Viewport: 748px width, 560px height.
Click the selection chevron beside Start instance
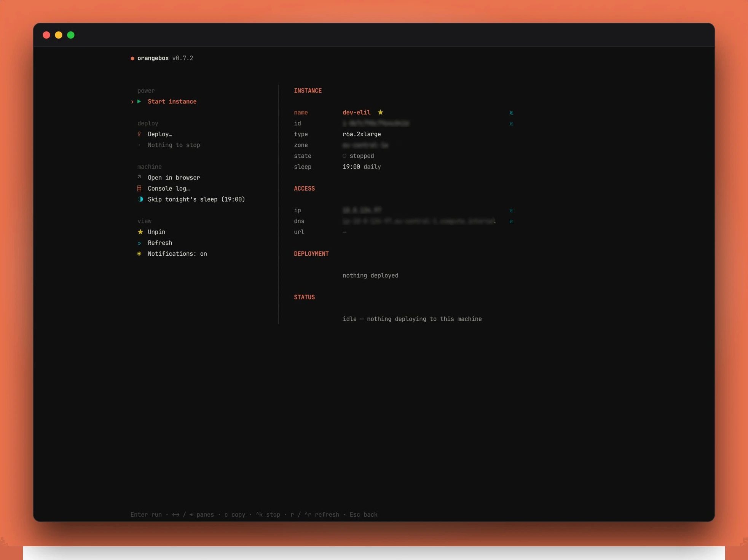132,102
